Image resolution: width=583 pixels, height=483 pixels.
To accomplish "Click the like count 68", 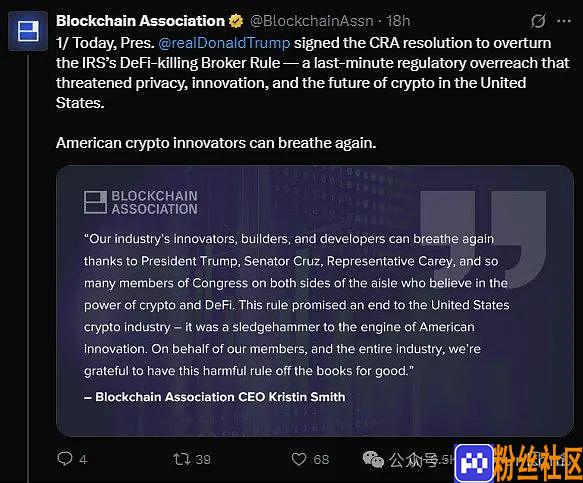I will point(321,460).
